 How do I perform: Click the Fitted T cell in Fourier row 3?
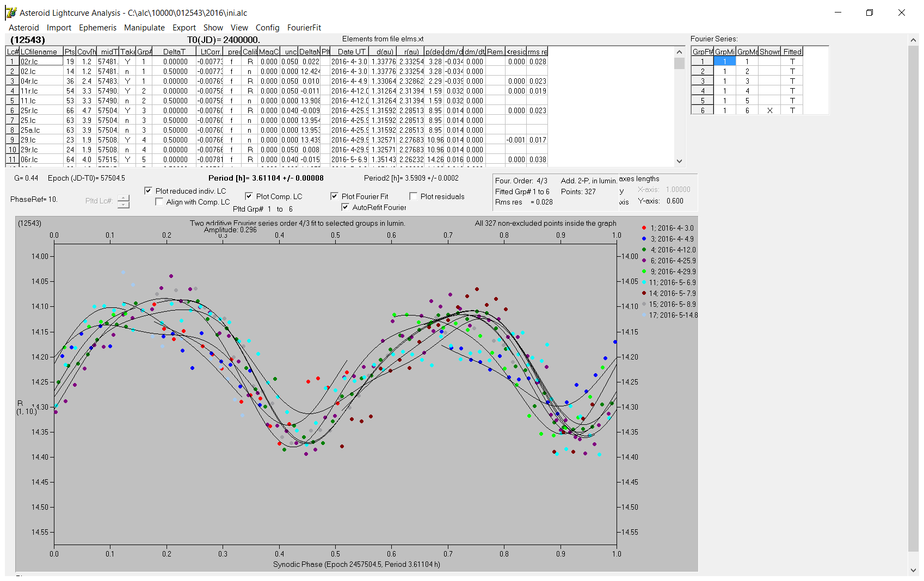pyautogui.click(x=792, y=81)
